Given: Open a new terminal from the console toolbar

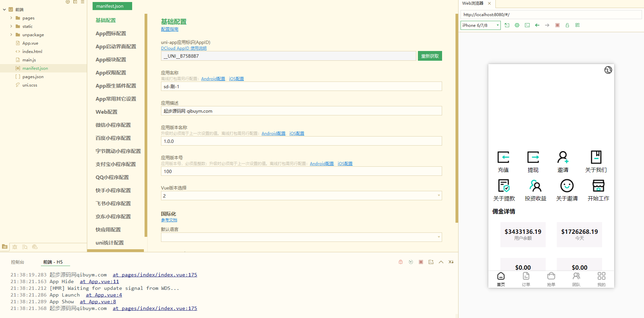Looking at the screenshot, I should click(431, 262).
